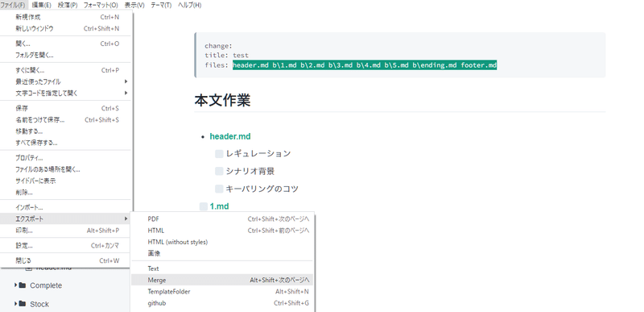Export as 画像
The image size is (644, 312).
click(222, 254)
